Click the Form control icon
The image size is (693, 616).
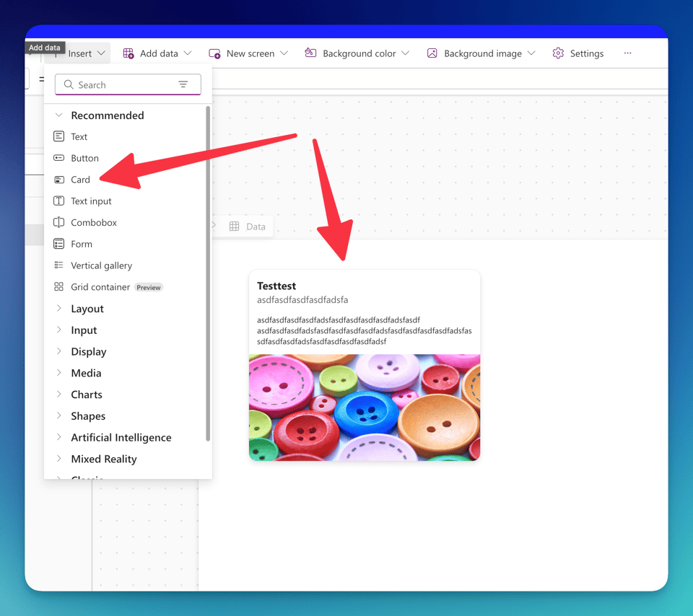point(59,244)
